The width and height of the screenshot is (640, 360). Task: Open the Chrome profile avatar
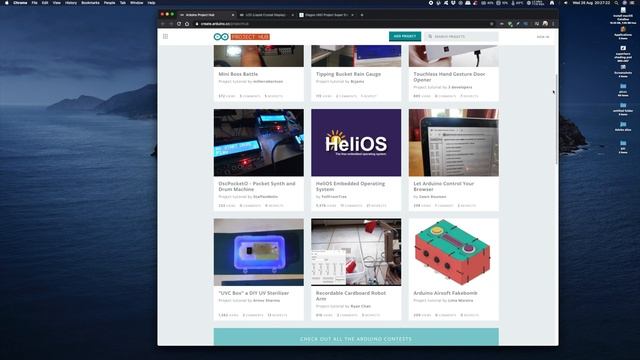click(x=545, y=24)
